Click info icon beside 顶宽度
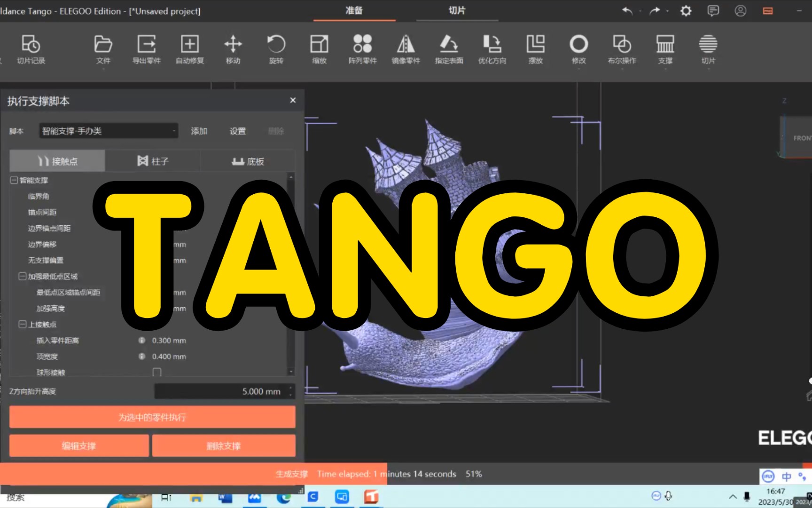Viewport: 812px width, 508px height. 141,356
